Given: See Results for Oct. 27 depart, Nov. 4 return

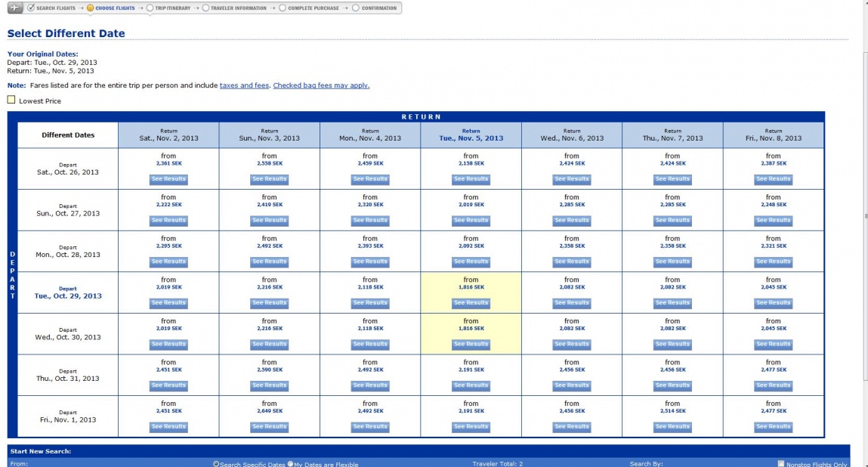Looking at the screenshot, I should point(370,221).
